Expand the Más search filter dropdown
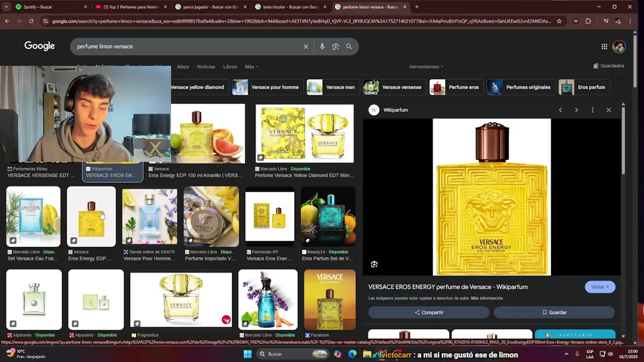Image resolution: width=644 pixels, height=362 pixels. tap(252, 67)
